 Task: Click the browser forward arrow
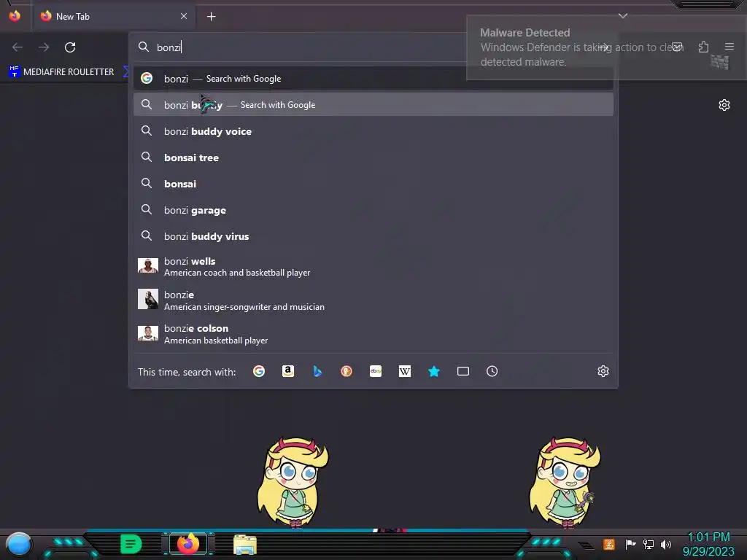pyautogui.click(x=44, y=47)
